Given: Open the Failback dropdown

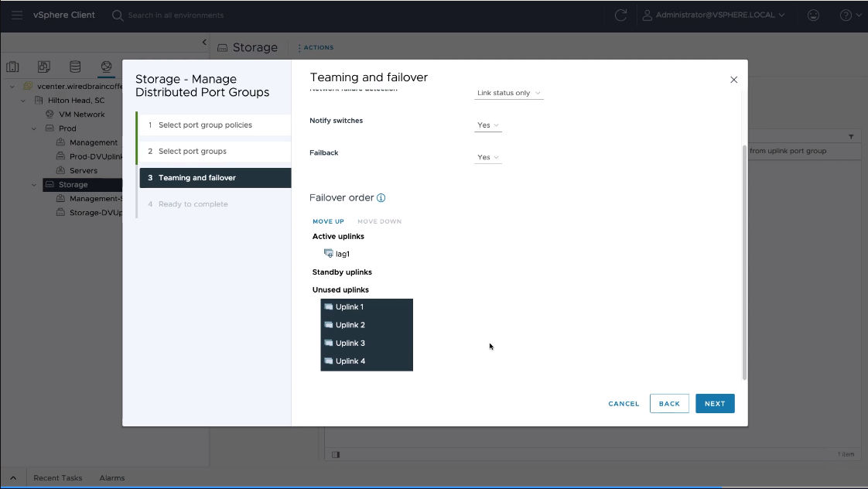Looking at the screenshot, I should click(487, 157).
